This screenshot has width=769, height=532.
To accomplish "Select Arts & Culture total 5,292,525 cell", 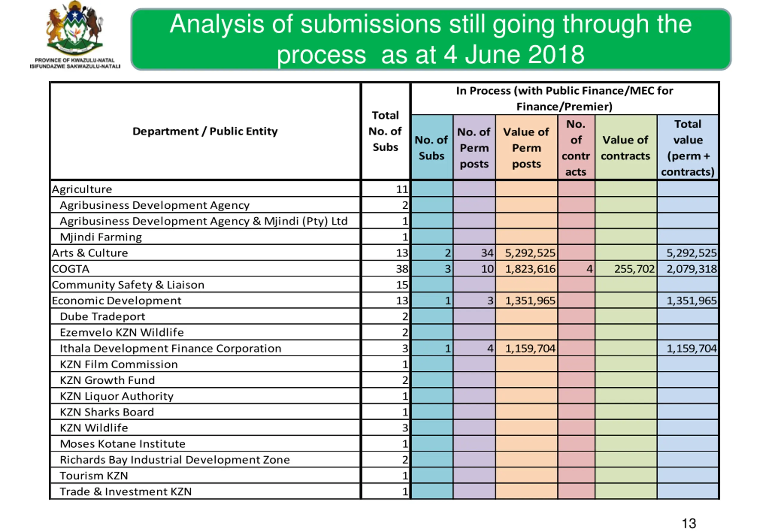I will click(688, 253).
